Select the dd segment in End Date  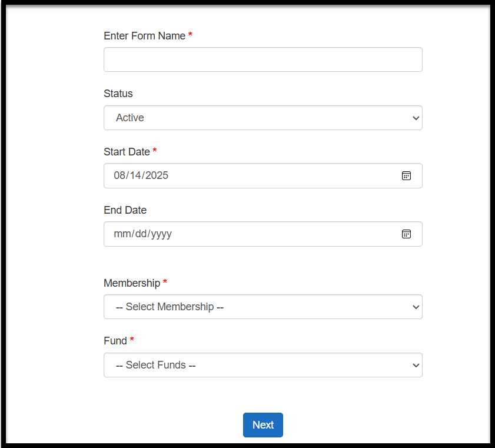pos(141,234)
